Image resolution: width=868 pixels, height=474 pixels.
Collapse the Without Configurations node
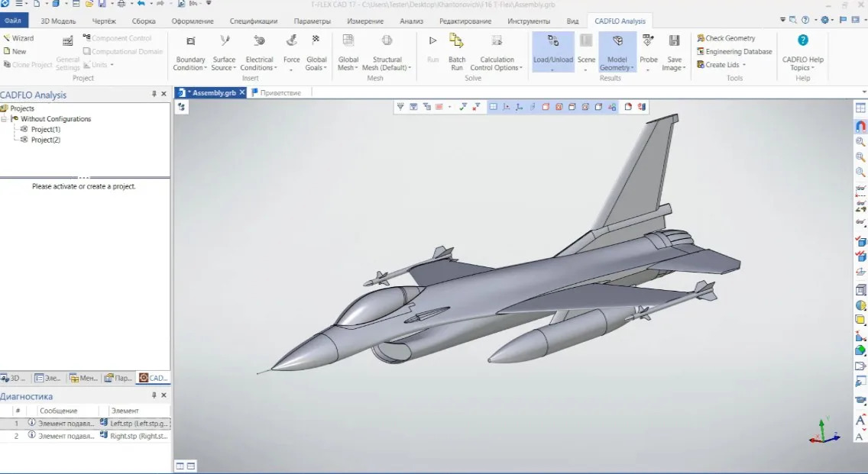(x=4, y=119)
